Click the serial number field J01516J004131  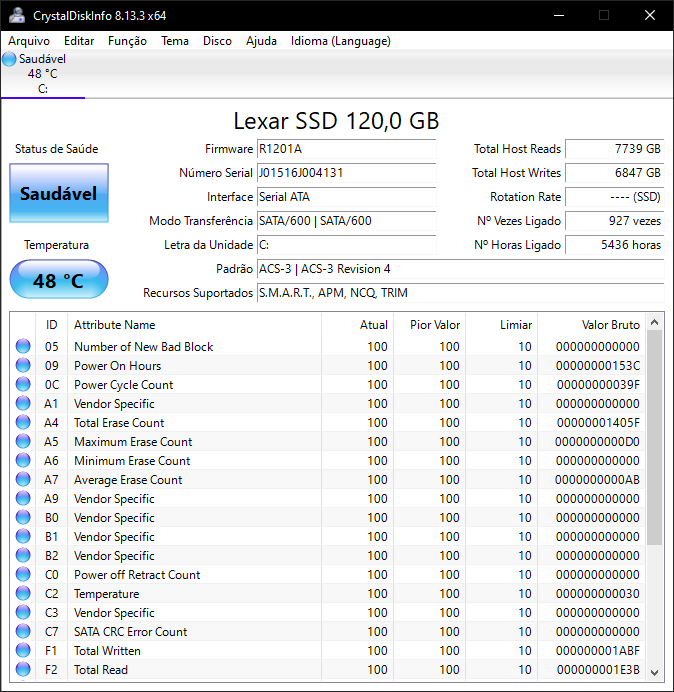pyautogui.click(x=346, y=173)
